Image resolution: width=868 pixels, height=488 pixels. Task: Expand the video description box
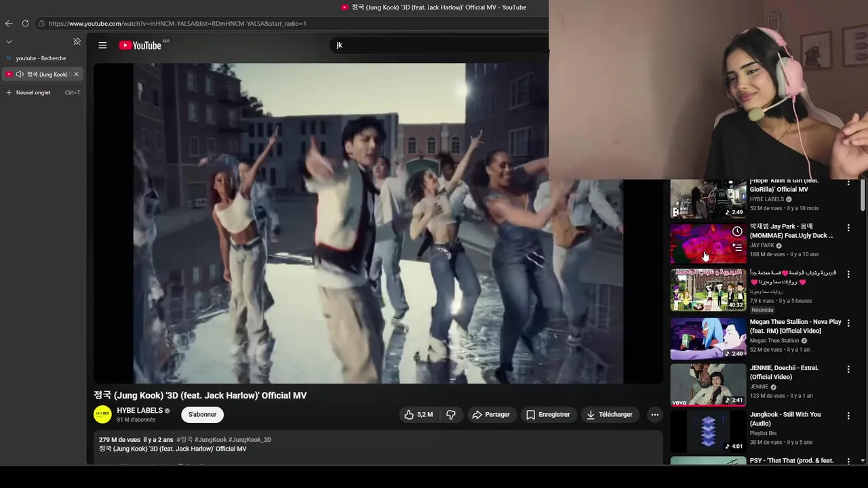[x=378, y=448]
